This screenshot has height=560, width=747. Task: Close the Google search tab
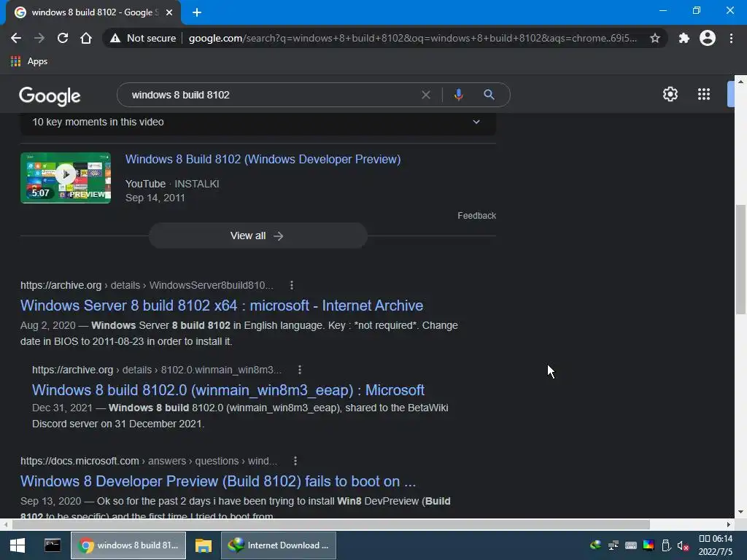[x=169, y=13]
